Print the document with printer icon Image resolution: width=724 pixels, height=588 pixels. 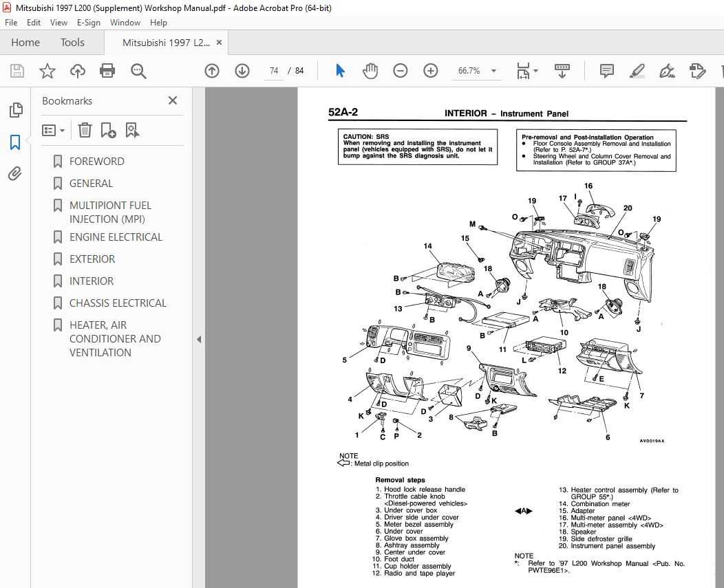coord(107,71)
